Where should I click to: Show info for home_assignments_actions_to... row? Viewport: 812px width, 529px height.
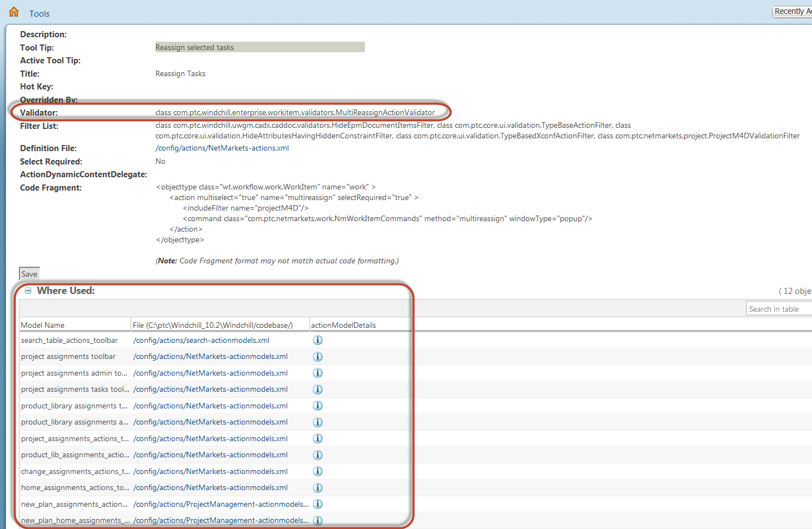318,488
